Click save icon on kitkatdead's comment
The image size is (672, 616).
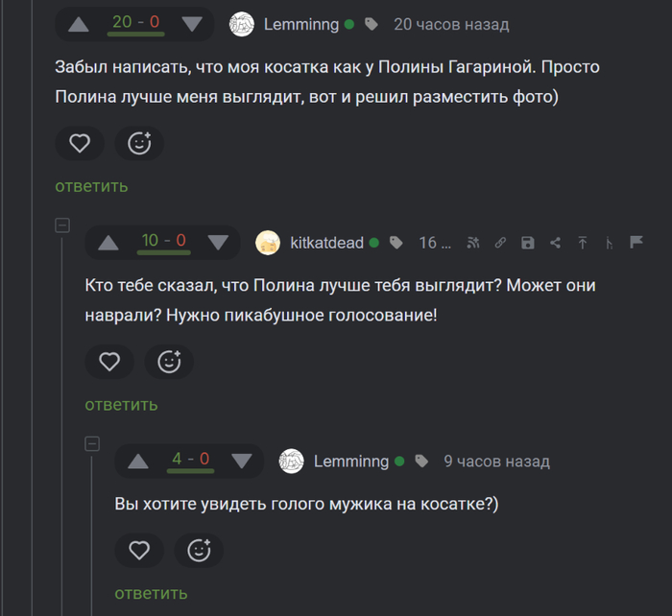(527, 243)
